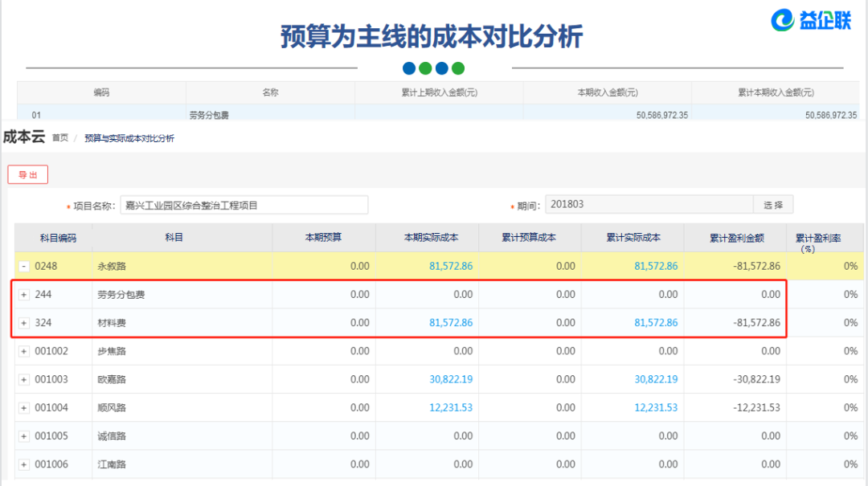868x486 pixels.
Task: Select the 劳务分包费 subject name cell
Action: pos(121,295)
